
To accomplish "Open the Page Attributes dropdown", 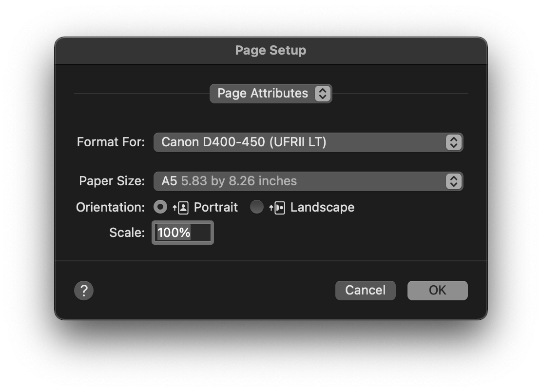I will click(271, 93).
